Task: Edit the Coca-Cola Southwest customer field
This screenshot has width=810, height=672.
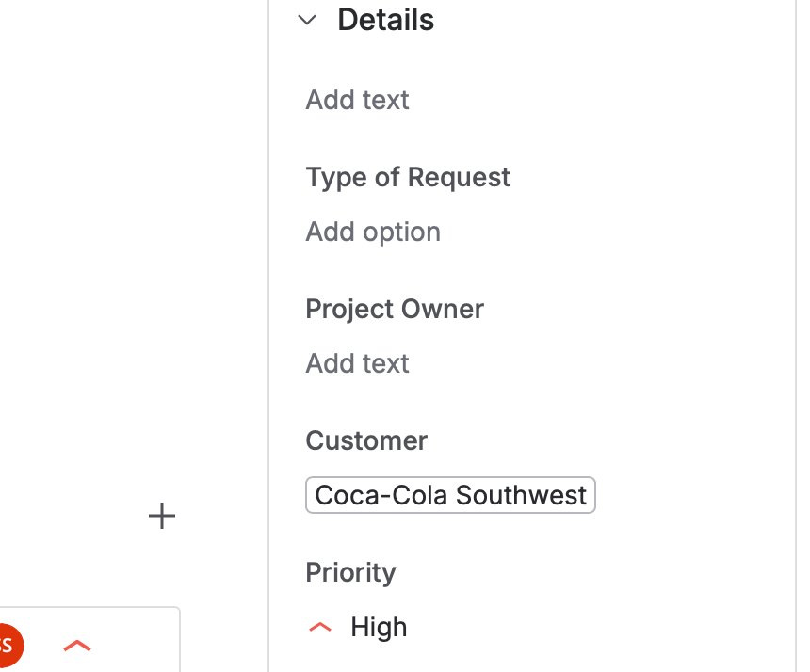Action: click(x=450, y=495)
